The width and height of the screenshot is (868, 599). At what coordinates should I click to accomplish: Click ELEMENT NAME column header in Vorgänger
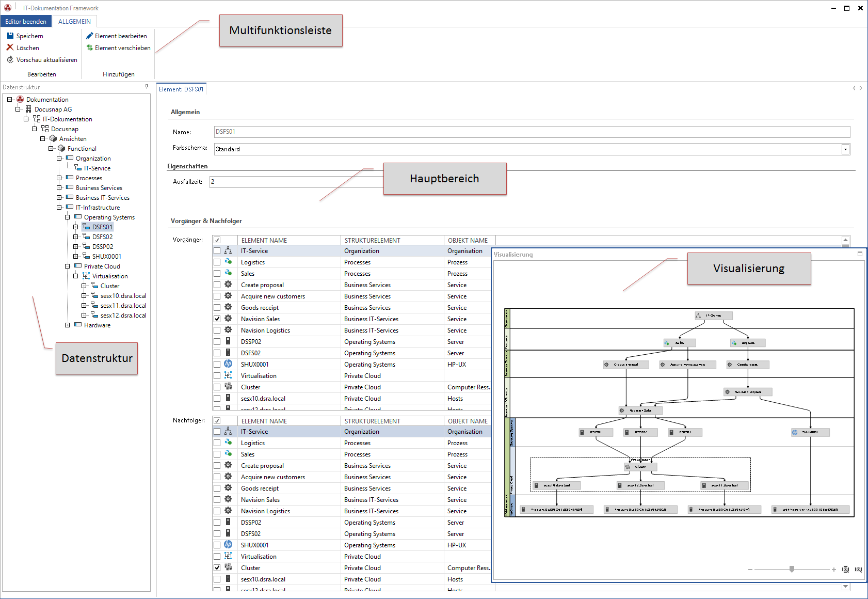289,240
